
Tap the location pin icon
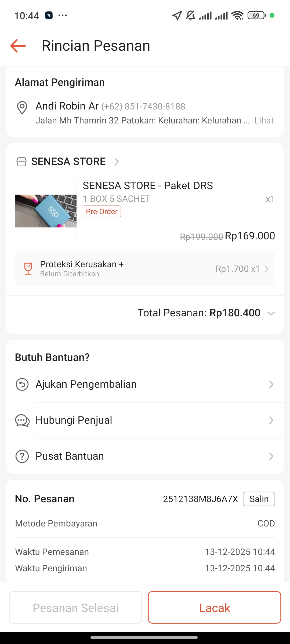click(x=22, y=108)
